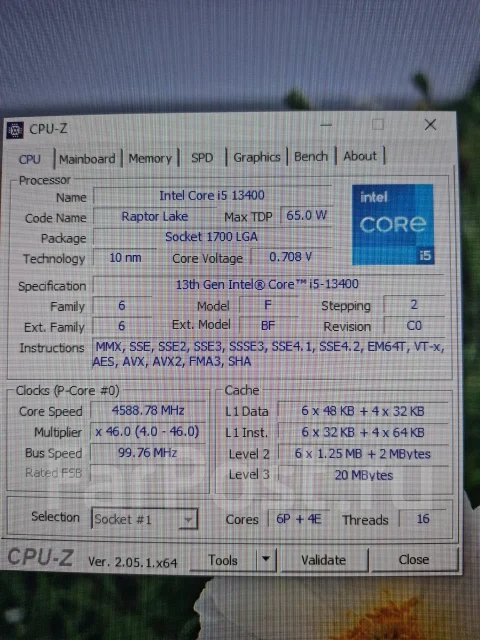Click the Socket 1700 LGA package value
The image size is (480, 640).
point(212,237)
